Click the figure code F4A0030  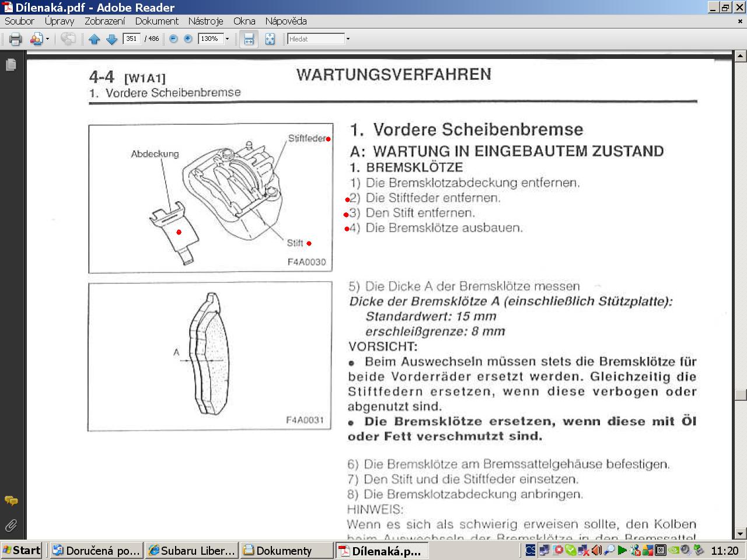pos(306,262)
